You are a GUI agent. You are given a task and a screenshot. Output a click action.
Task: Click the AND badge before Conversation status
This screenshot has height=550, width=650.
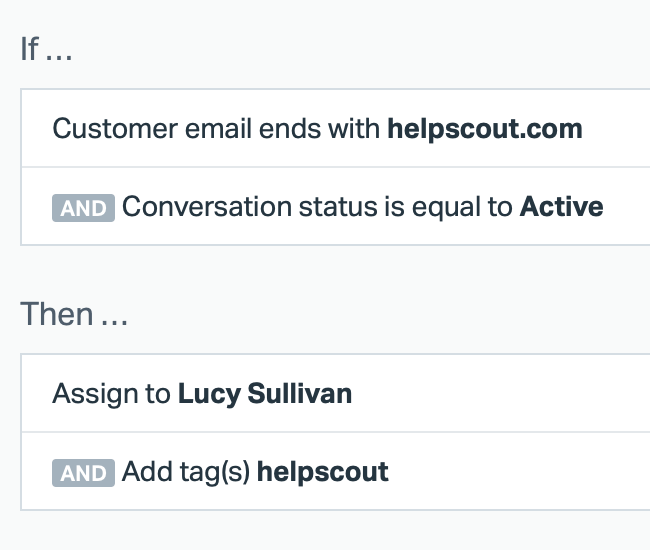[83, 208]
